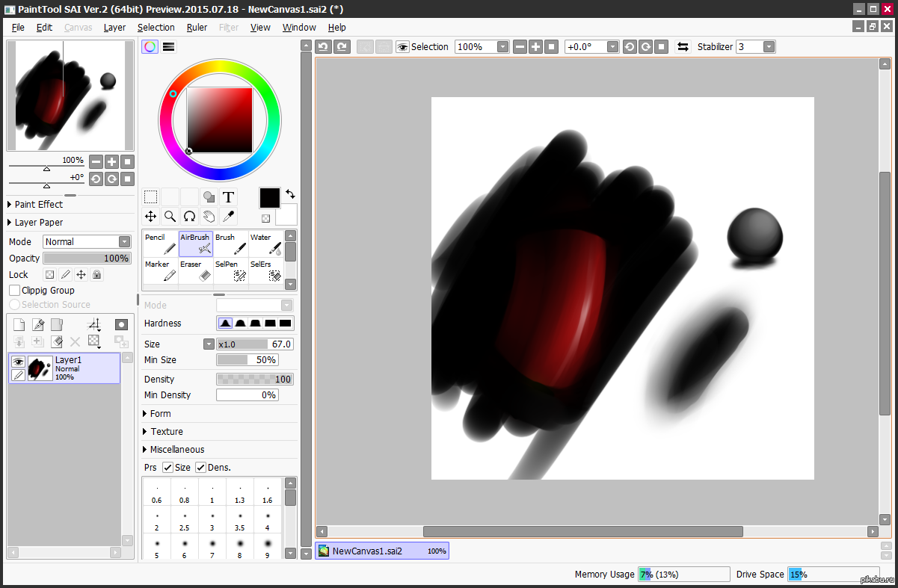The image size is (898, 588).
Task: Open the Text tool
Action: pos(229,196)
